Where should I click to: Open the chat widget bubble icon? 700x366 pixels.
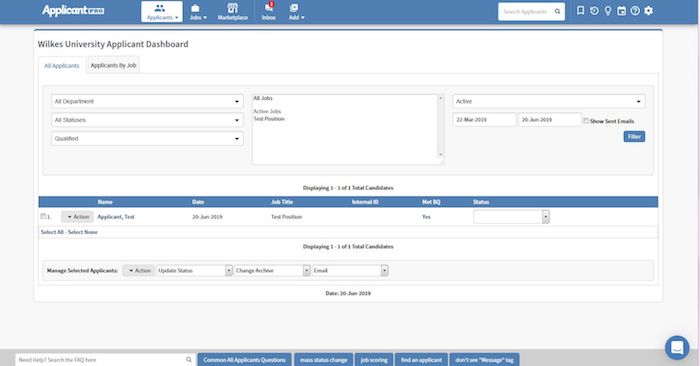[677, 347]
